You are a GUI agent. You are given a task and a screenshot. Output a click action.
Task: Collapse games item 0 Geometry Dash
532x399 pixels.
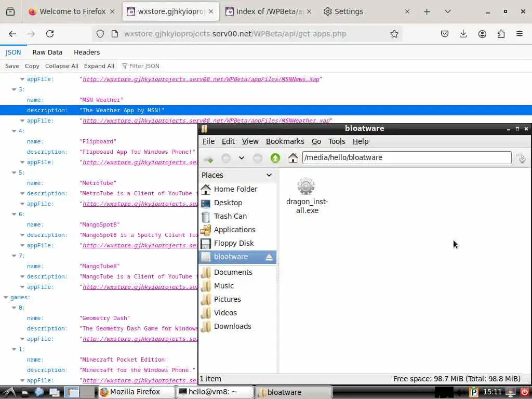[x=14, y=308]
